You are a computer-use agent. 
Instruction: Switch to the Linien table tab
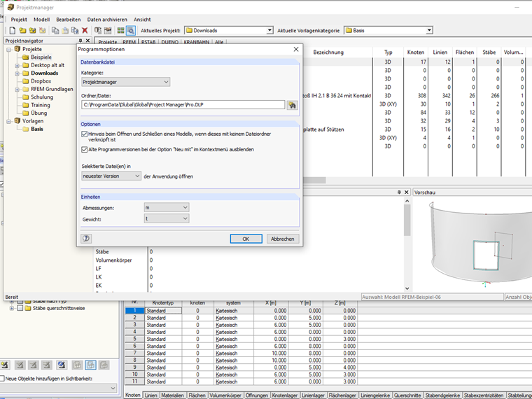(150, 395)
